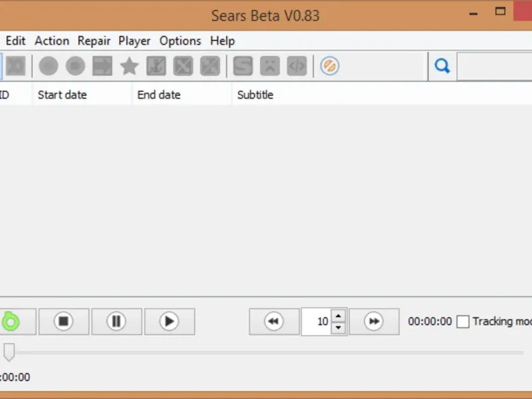The width and height of the screenshot is (532, 399).
Task: Click the greyed-out left arrow circle icon
Action: point(48,66)
